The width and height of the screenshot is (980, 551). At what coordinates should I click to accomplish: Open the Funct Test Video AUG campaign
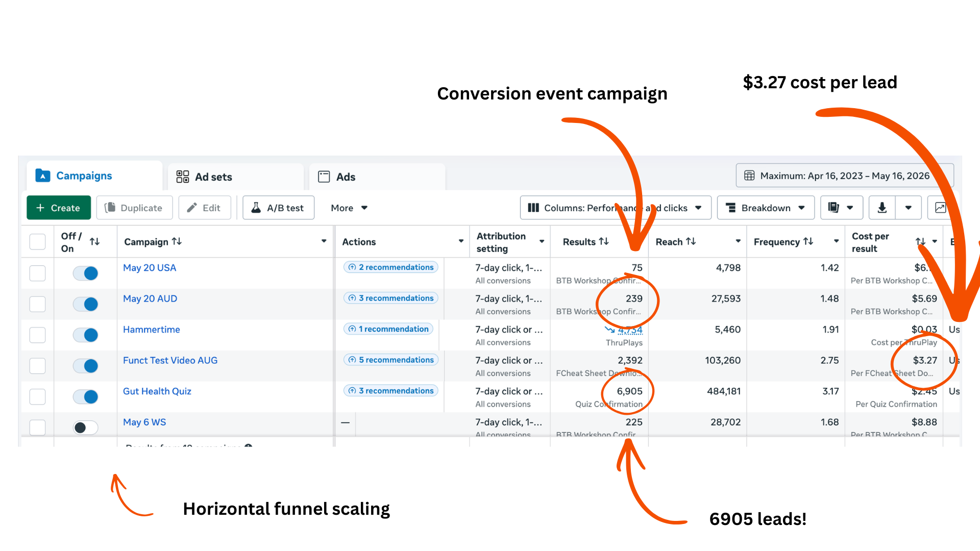point(170,360)
